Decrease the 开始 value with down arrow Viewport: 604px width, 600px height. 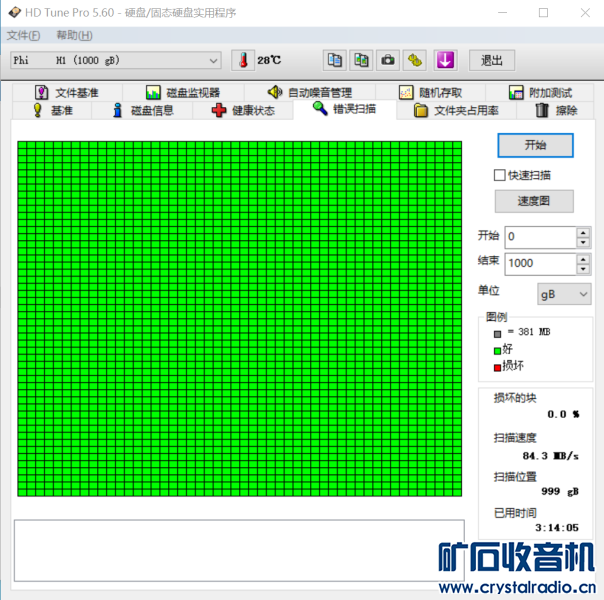[583, 242]
